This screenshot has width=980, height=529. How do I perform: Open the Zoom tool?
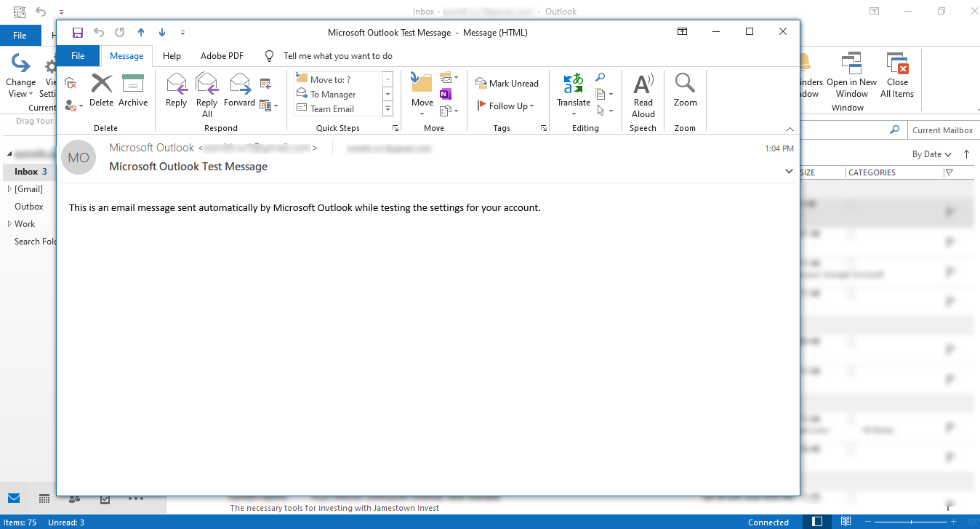pos(684,91)
